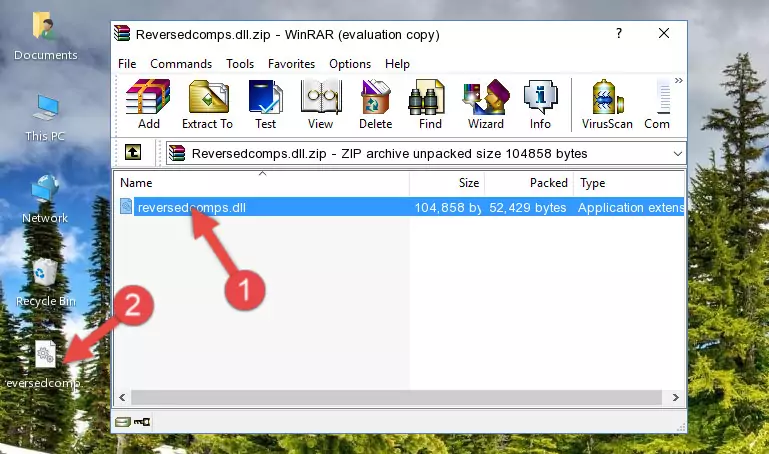This screenshot has height=454, width=769.
Task: Sort the list by Size column
Action: (x=447, y=183)
